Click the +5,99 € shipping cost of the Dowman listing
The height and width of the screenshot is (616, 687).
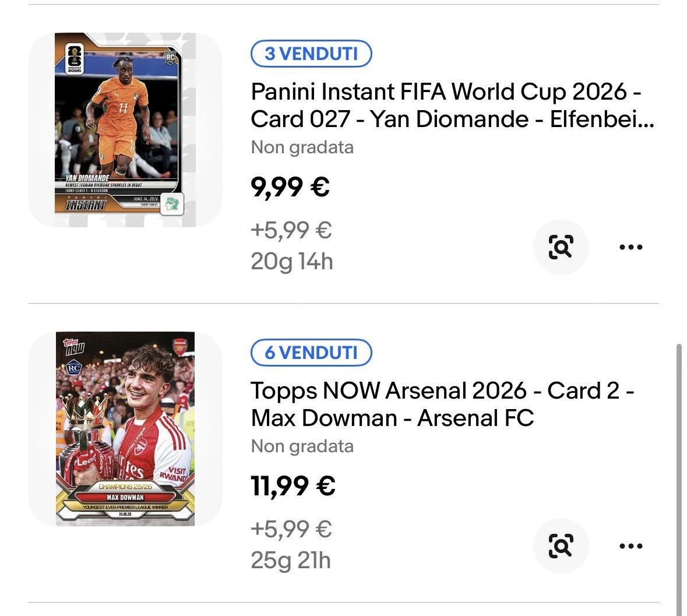(x=291, y=529)
